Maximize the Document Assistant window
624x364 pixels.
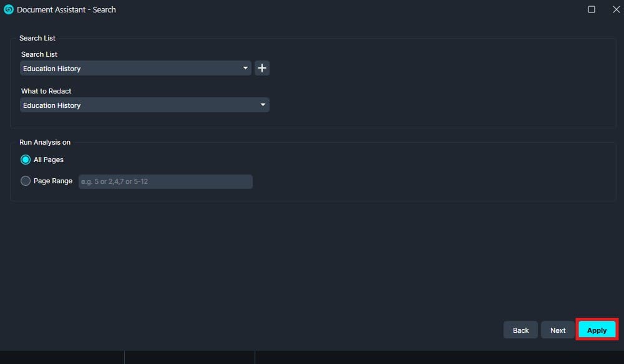(x=592, y=9)
